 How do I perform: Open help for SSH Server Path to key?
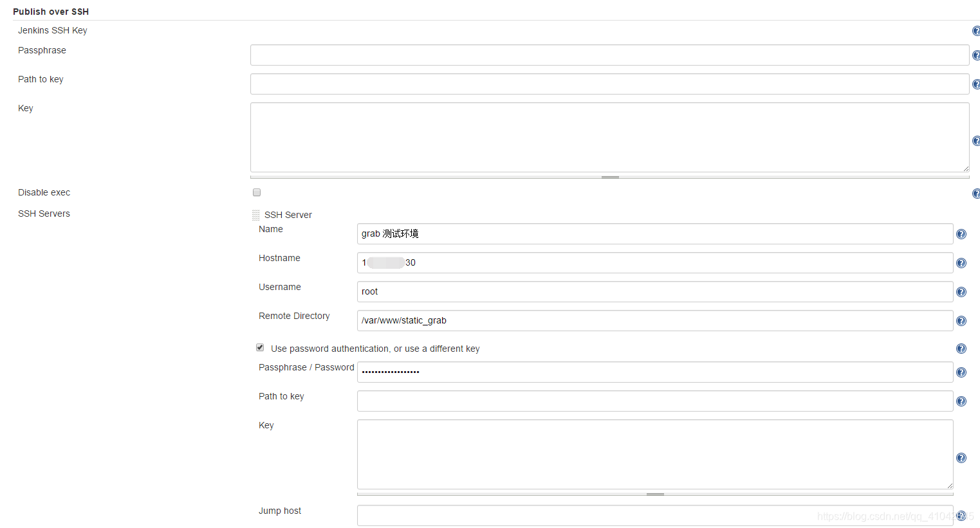click(961, 401)
